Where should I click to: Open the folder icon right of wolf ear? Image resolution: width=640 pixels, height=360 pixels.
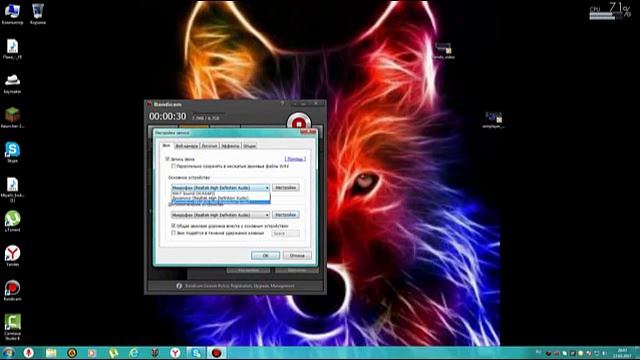coord(443,51)
